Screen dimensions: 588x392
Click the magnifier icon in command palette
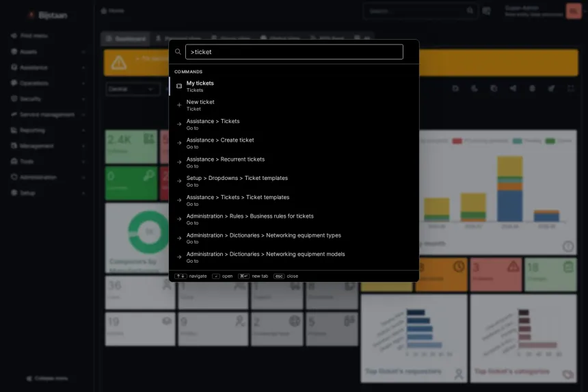pos(178,52)
